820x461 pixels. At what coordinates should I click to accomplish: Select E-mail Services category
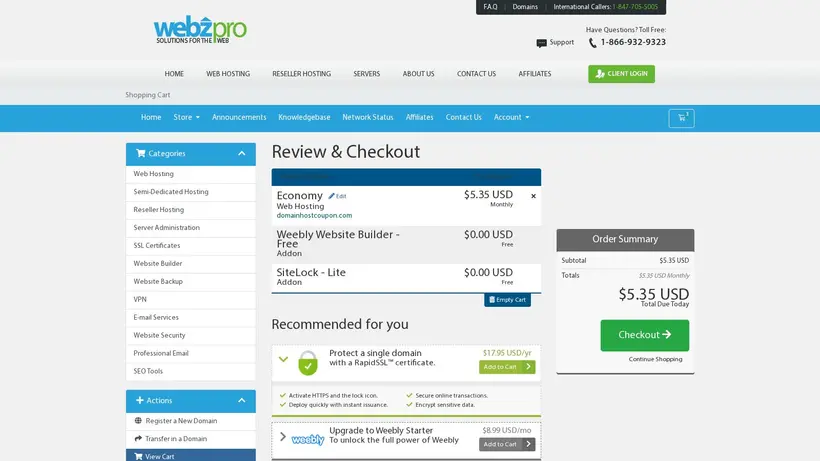[191, 317]
